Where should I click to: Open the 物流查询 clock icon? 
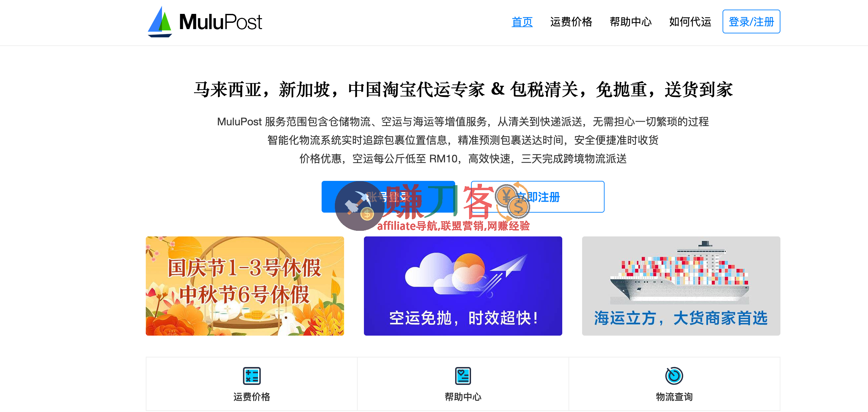coord(674,376)
